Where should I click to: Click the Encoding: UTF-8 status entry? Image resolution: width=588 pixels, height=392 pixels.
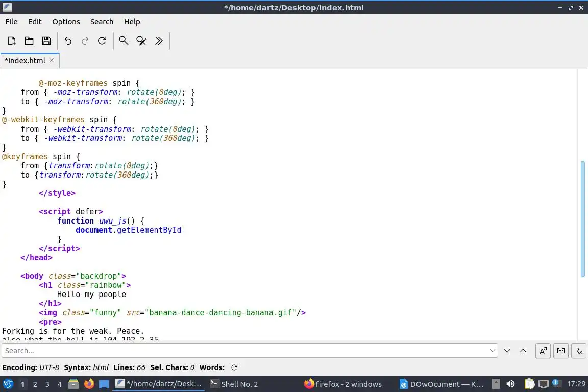(31, 367)
